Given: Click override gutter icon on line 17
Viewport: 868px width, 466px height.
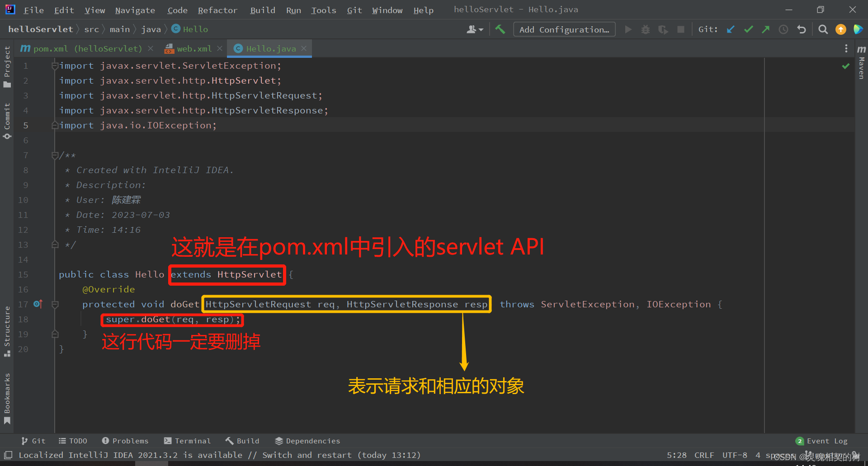Looking at the screenshot, I should [x=38, y=304].
